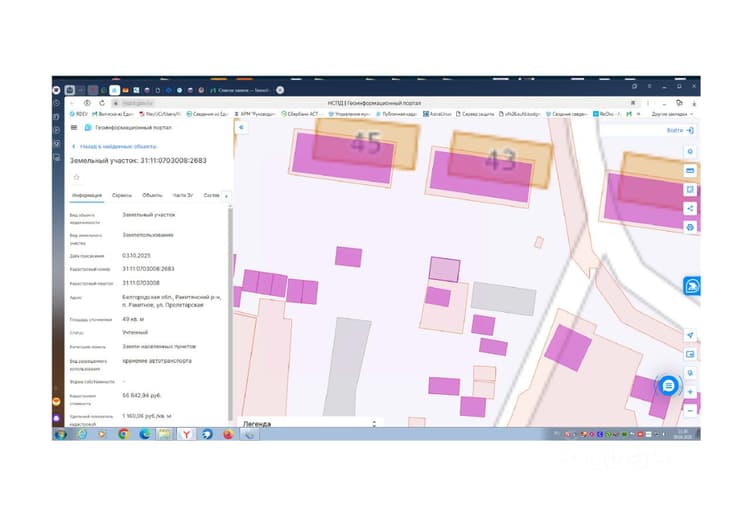Viewport: 750px width, 530px height.
Task: Show more tabs with the right arrow
Action: (226, 196)
